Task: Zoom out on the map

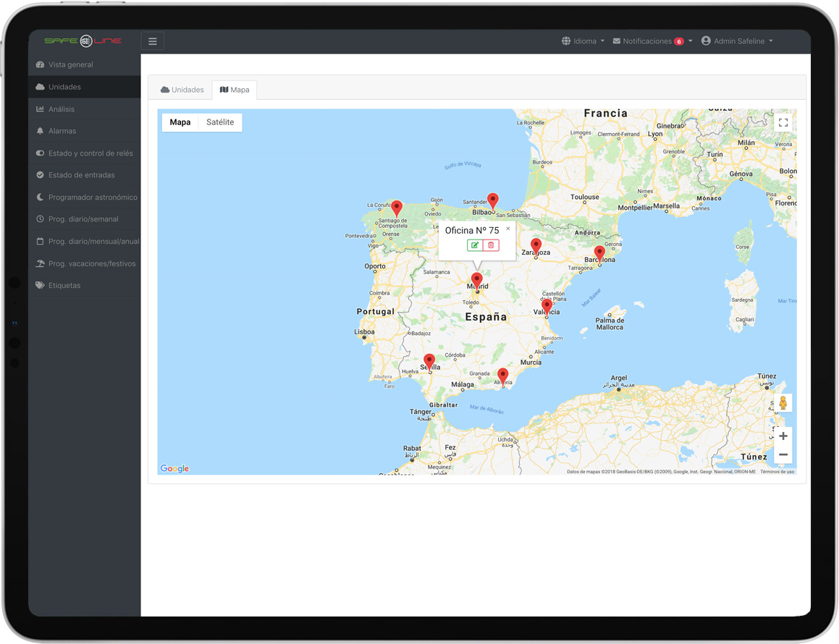Action: [x=783, y=454]
